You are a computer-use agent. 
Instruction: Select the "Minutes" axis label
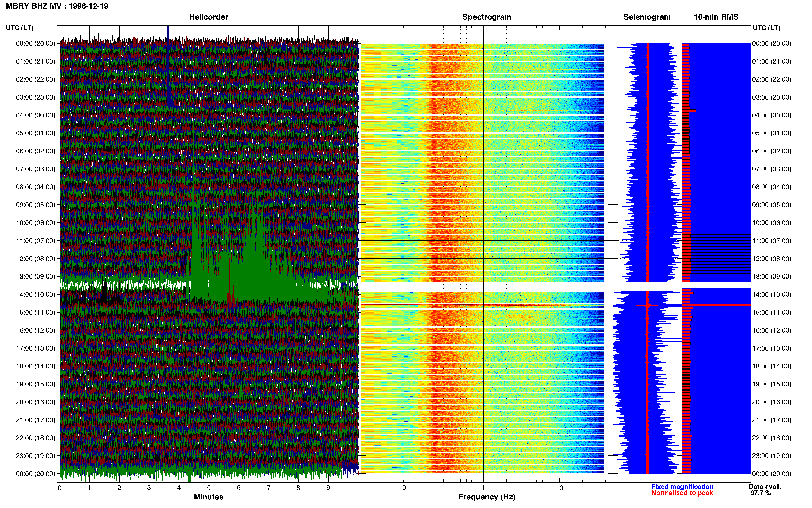point(209,497)
